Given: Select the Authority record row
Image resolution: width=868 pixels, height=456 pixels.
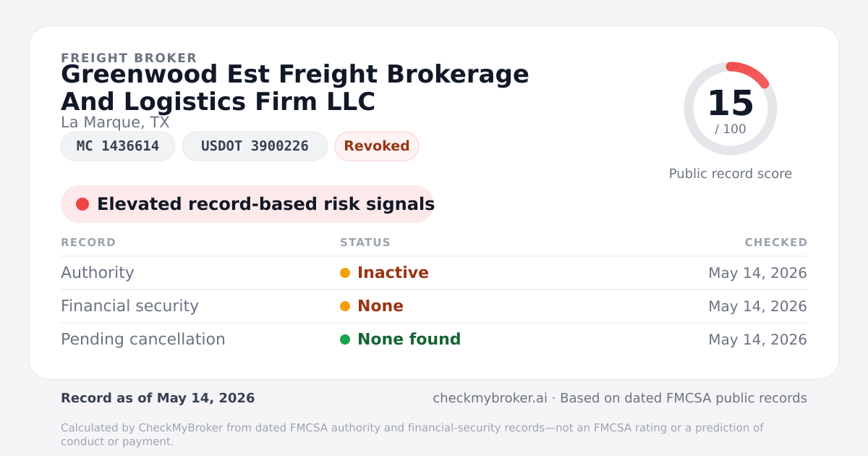Looking at the screenshot, I should (434, 273).
